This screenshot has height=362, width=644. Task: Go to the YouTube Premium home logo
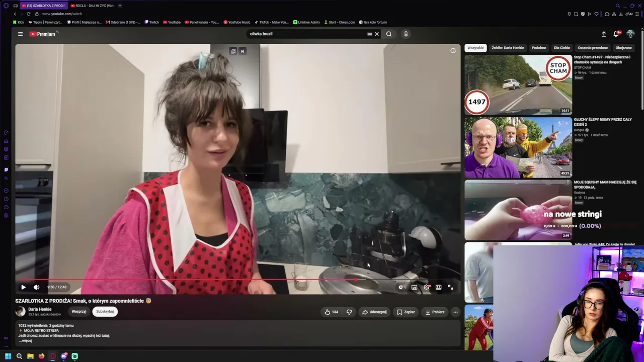point(44,34)
